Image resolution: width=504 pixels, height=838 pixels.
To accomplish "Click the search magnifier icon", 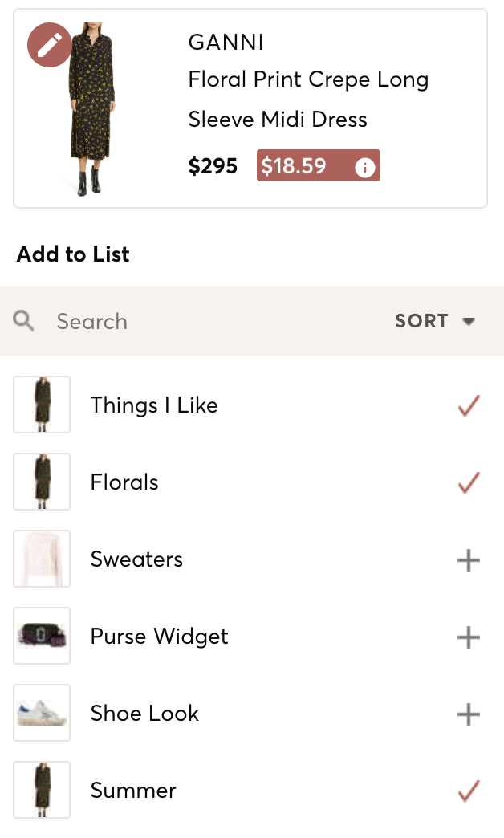I will [x=24, y=321].
